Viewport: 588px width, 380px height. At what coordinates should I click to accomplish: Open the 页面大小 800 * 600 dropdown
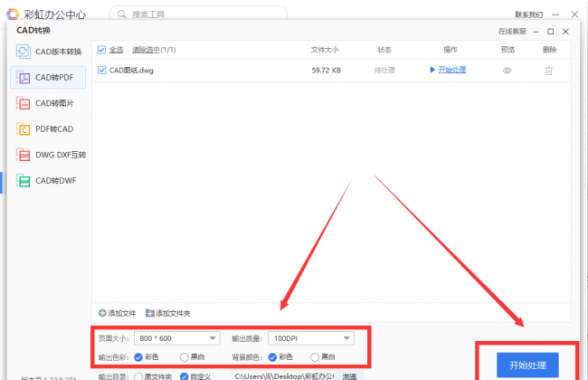(x=177, y=338)
